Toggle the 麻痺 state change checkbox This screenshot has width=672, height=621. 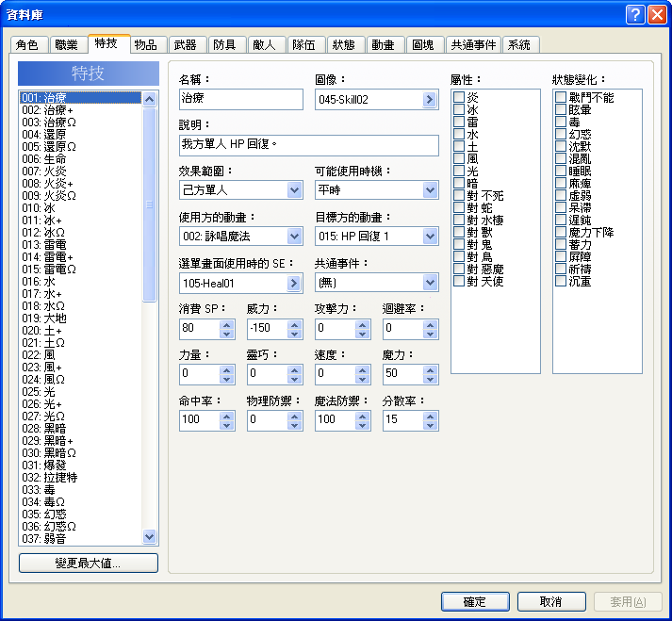click(x=561, y=184)
